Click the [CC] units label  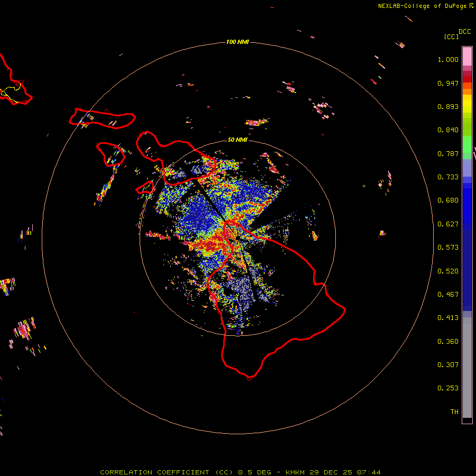[x=451, y=36]
